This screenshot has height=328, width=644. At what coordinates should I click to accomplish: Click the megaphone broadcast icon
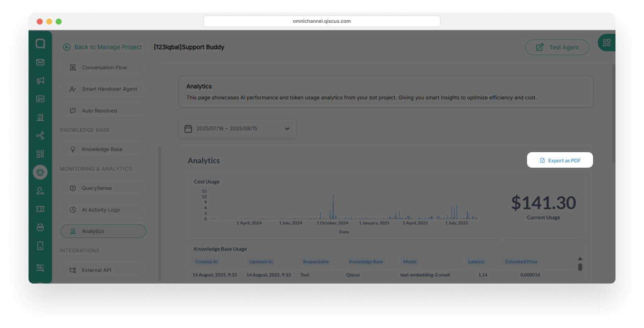(40, 81)
